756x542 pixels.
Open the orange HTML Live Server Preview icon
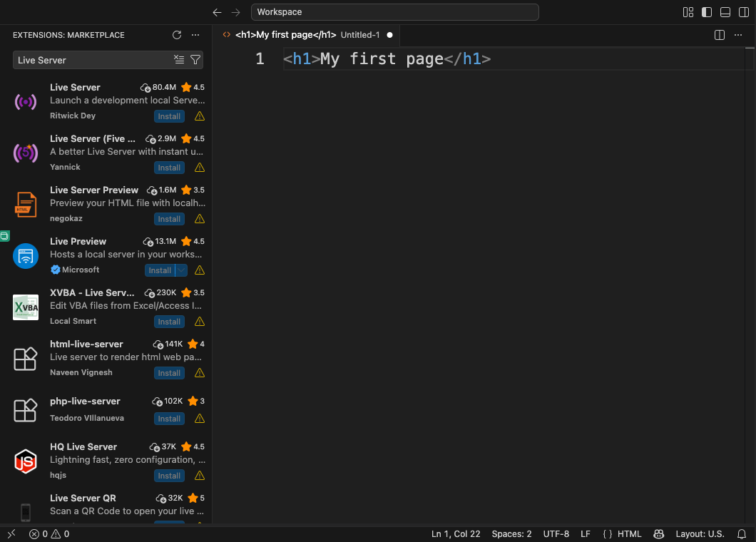coord(26,205)
